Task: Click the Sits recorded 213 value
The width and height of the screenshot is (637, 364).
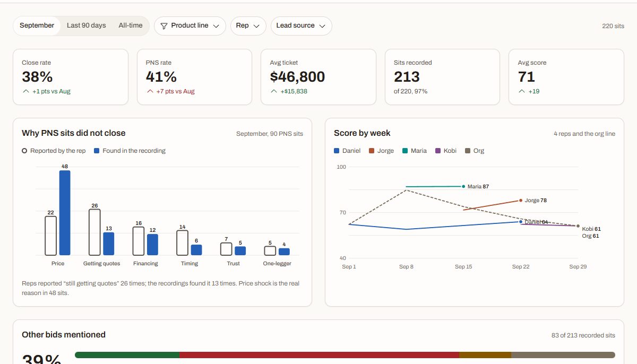Action: 407,77
